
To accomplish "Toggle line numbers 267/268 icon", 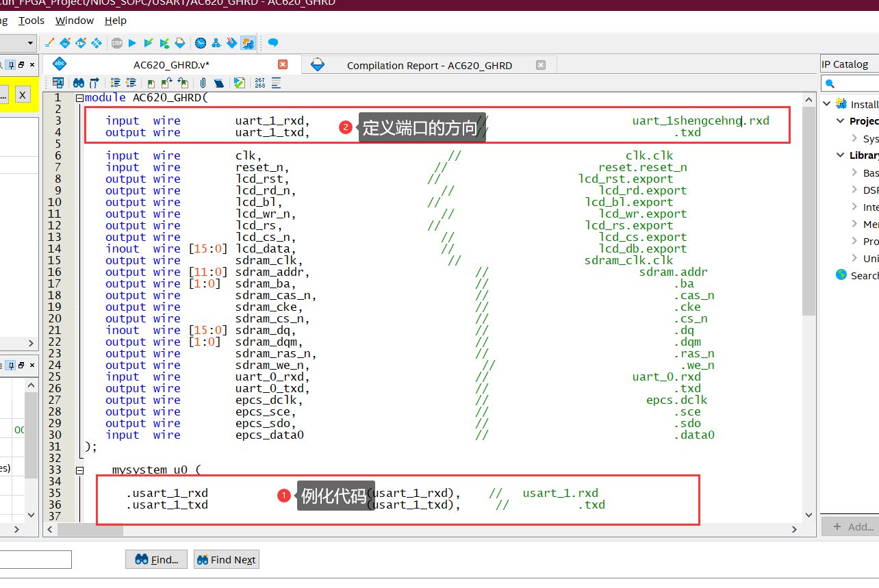I will 260,83.
